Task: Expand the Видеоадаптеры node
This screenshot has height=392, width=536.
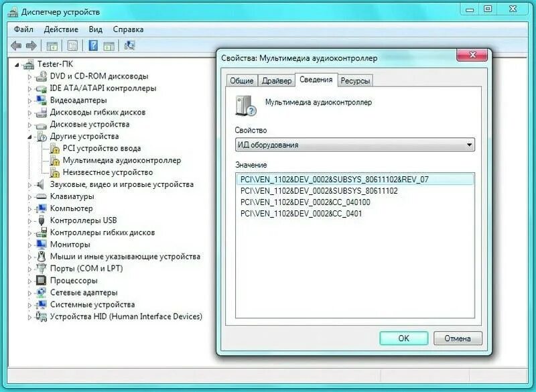Action: 29,101
